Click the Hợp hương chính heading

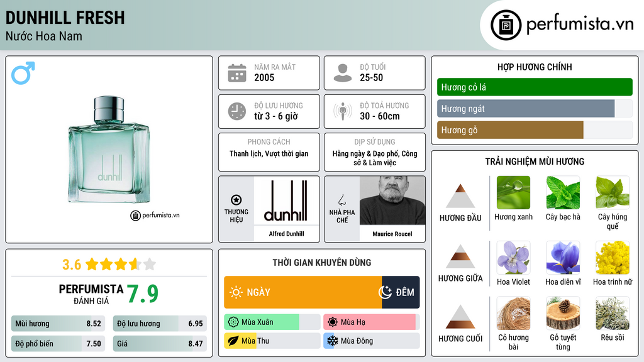pyautogui.click(x=535, y=67)
